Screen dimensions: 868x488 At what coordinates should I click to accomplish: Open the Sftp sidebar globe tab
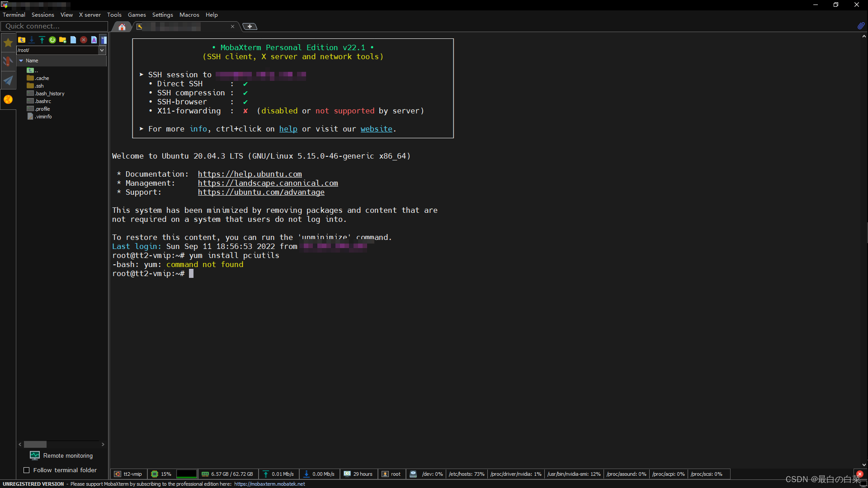click(x=8, y=99)
